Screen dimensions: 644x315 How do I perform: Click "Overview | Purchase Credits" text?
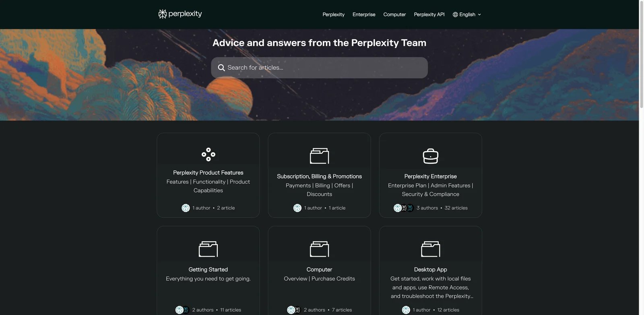(x=319, y=278)
